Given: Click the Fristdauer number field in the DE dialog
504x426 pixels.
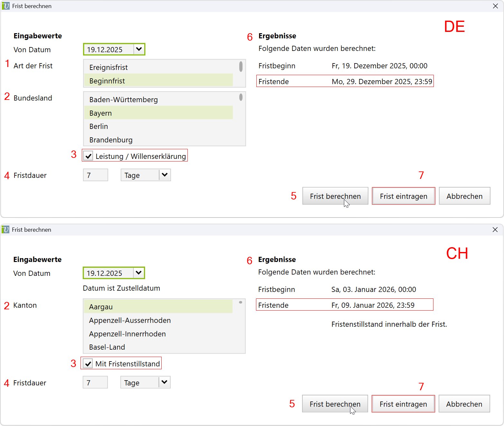Looking at the screenshot, I should coord(95,175).
